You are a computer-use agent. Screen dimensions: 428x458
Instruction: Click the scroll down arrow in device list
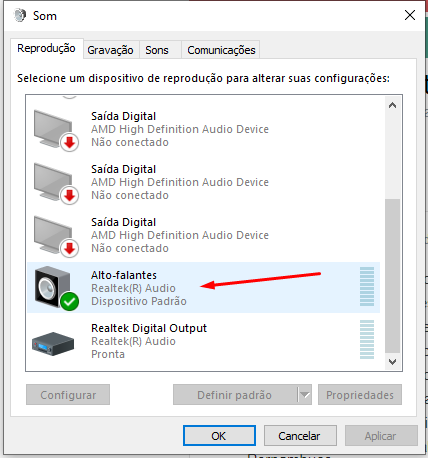(x=392, y=362)
